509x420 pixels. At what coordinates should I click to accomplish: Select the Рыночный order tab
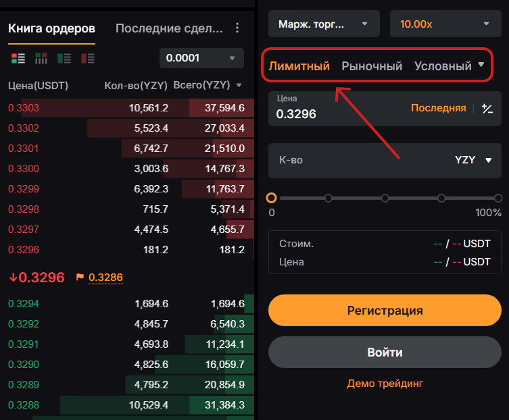click(372, 66)
